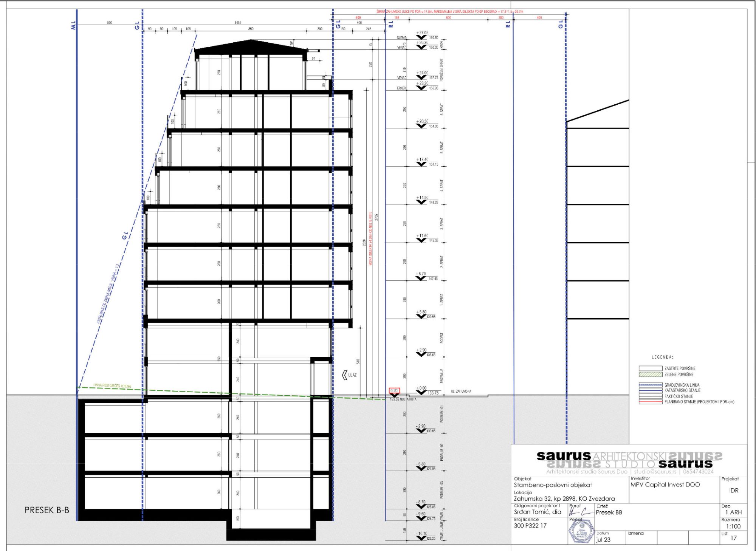
Task: Click the +27.05 SLEME elevation marker triangle
Action: [421, 37]
